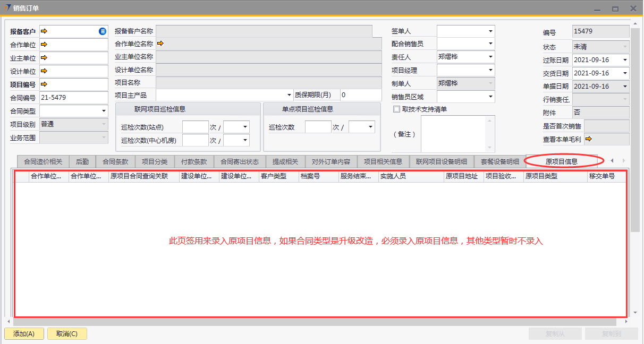Screen dimensions: 644x344
Task: Click the arrow icon in 项目编号 field
Action: click(44, 84)
